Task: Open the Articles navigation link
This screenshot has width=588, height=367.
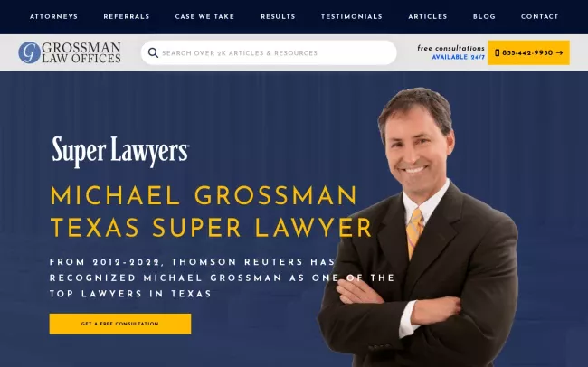Action: pos(428,17)
